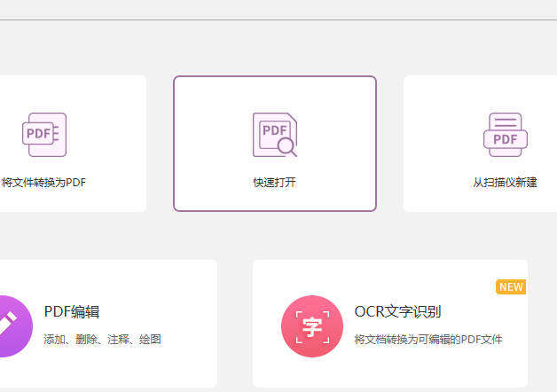
Task: Open the OCR文字识别 title
Action: coord(397,311)
